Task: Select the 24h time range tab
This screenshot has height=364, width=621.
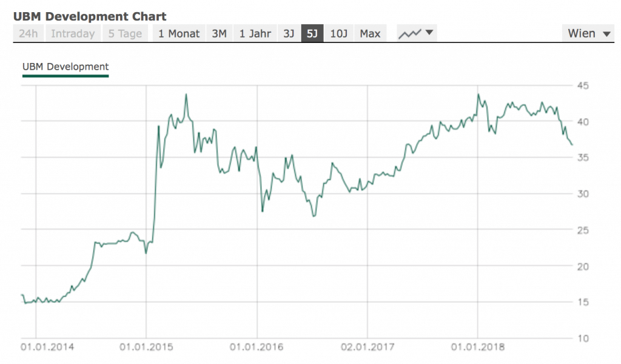Action: point(29,33)
